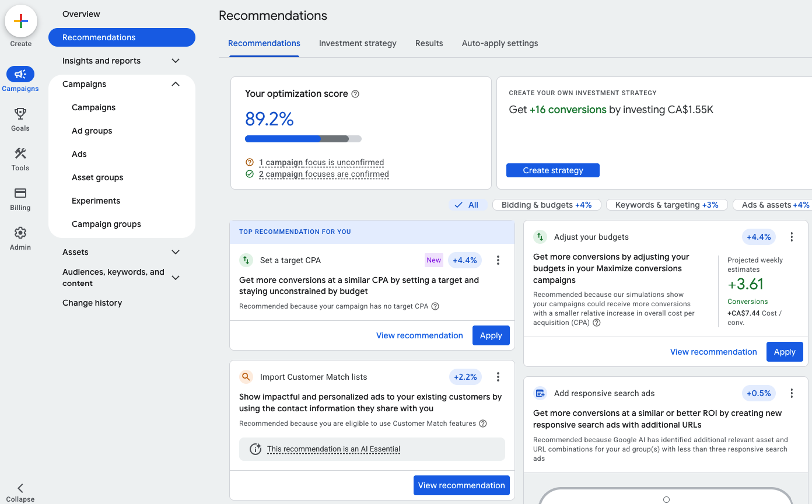Collapse the sidebar with the Collapse arrow
Viewport: 812px width, 504px height.
pos(20,488)
